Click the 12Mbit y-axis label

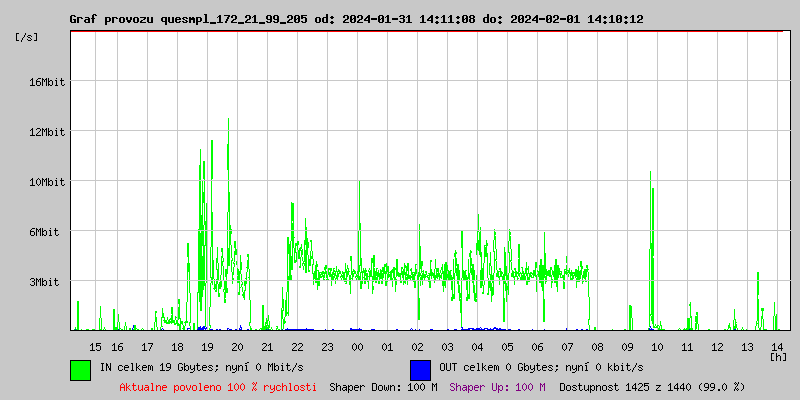tap(47, 132)
